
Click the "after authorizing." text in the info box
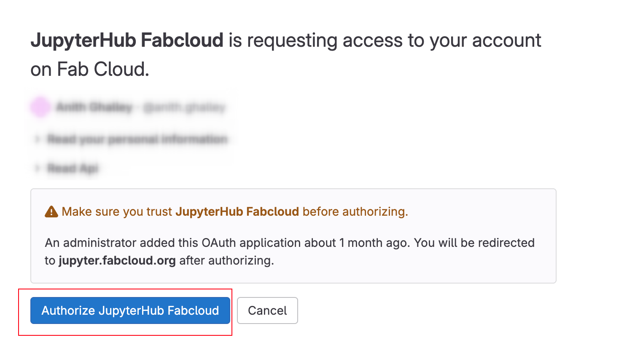coord(226,261)
